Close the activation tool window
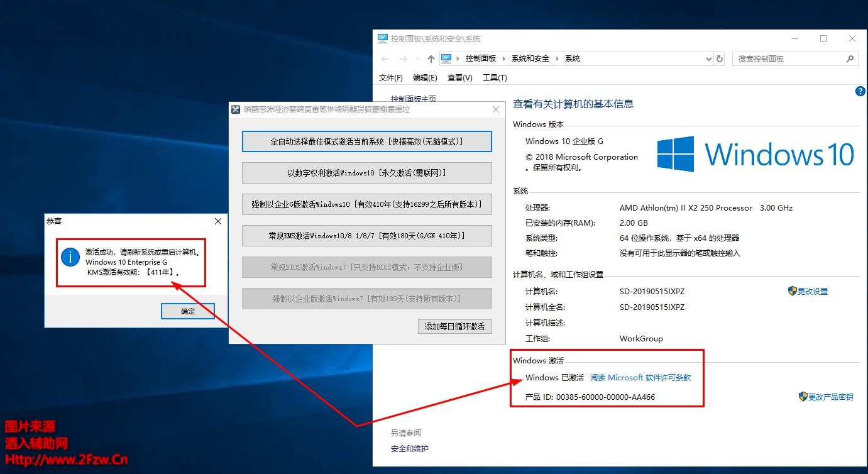Image resolution: width=868 pixels, height=474 pixels. (496, 109)
